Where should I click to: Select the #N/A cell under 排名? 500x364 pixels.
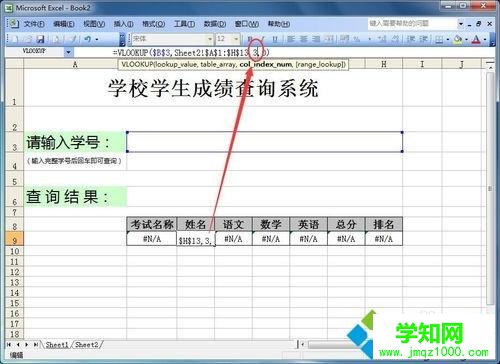coord(384,239)
